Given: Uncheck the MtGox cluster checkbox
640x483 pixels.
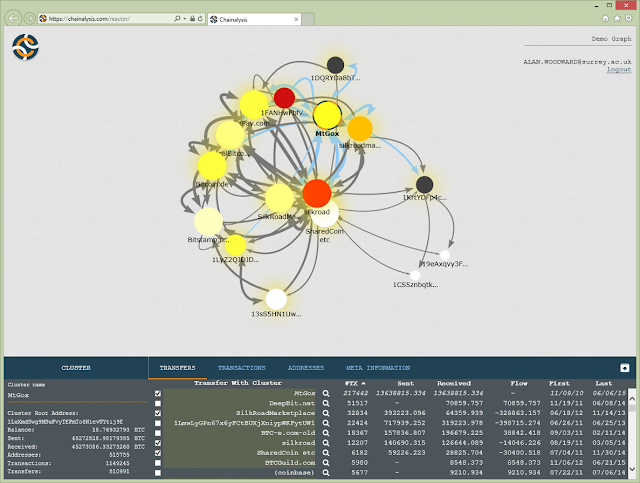Looking at the screenshot, I should [x=158, y=394].
